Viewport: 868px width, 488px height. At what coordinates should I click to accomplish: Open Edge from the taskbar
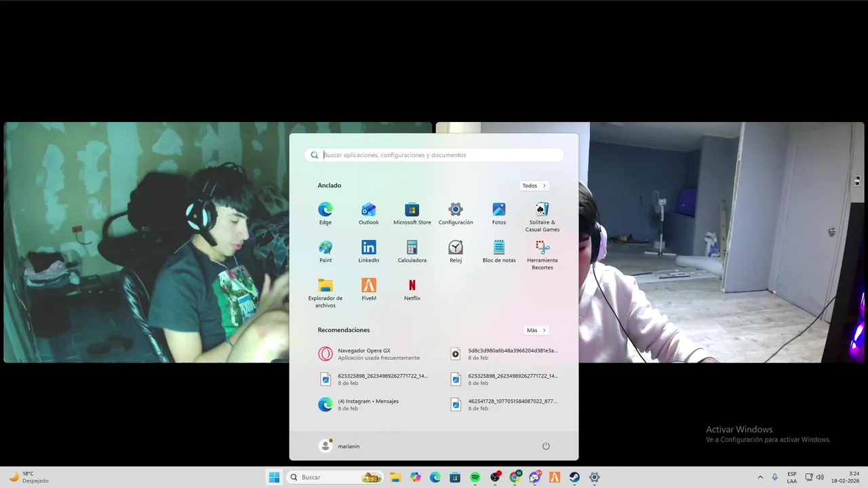435,477
